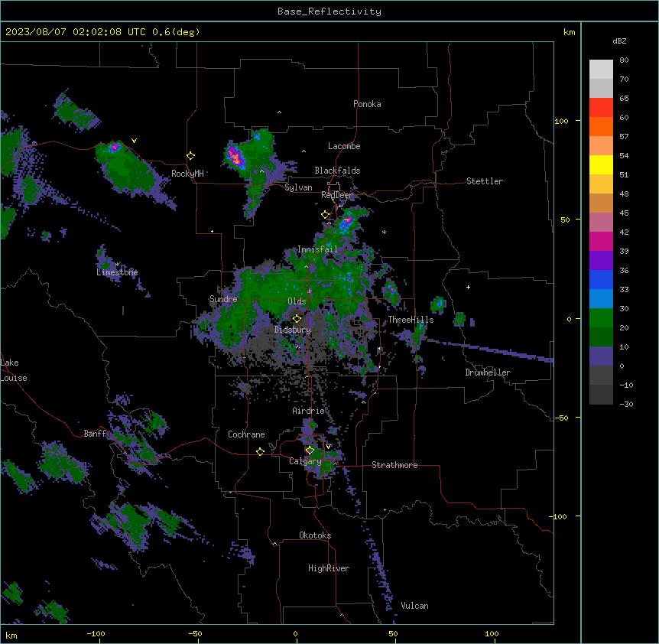This screenshot has width=659, height=644.
Task: Pick the orange swatch between 60 and 57
Action: click(601, 126)
